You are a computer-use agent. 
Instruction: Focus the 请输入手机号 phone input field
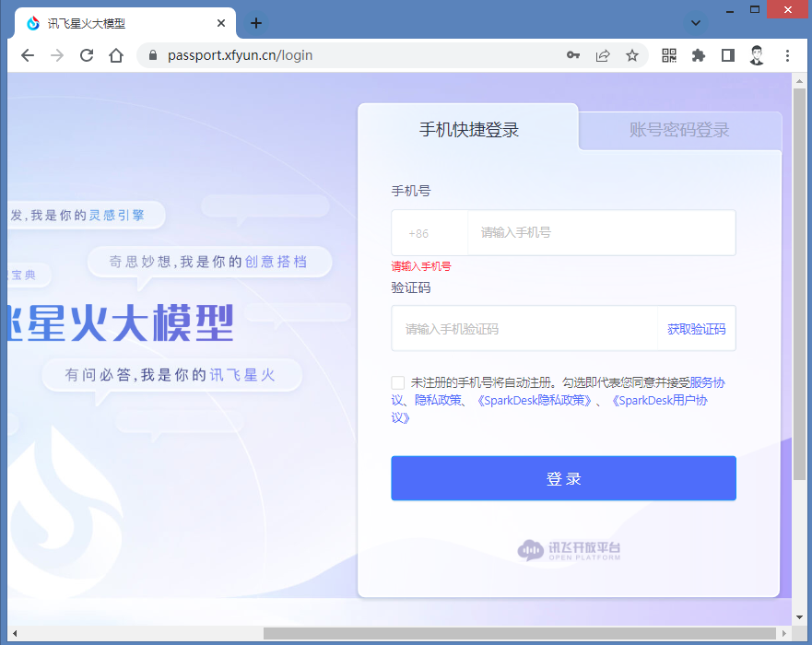[x=599, y=233]
